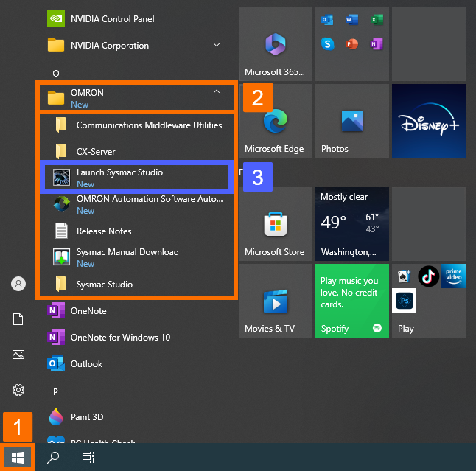
Task: Open the Spotify tile
Action: coord(351,301)
